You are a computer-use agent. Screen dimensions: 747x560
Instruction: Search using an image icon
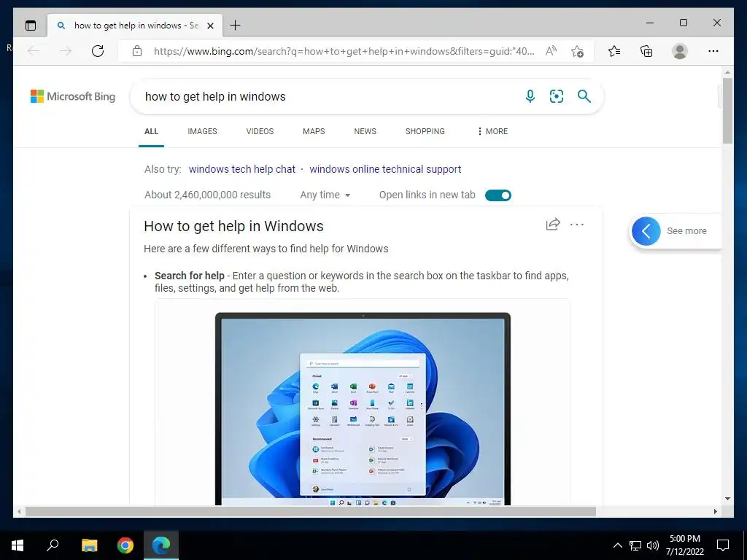click(557, 97)
